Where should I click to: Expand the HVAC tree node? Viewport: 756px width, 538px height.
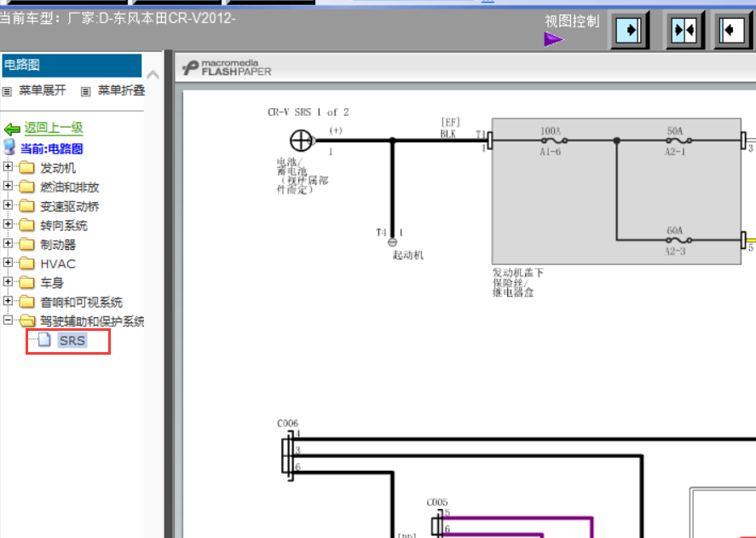pos(8,263)
